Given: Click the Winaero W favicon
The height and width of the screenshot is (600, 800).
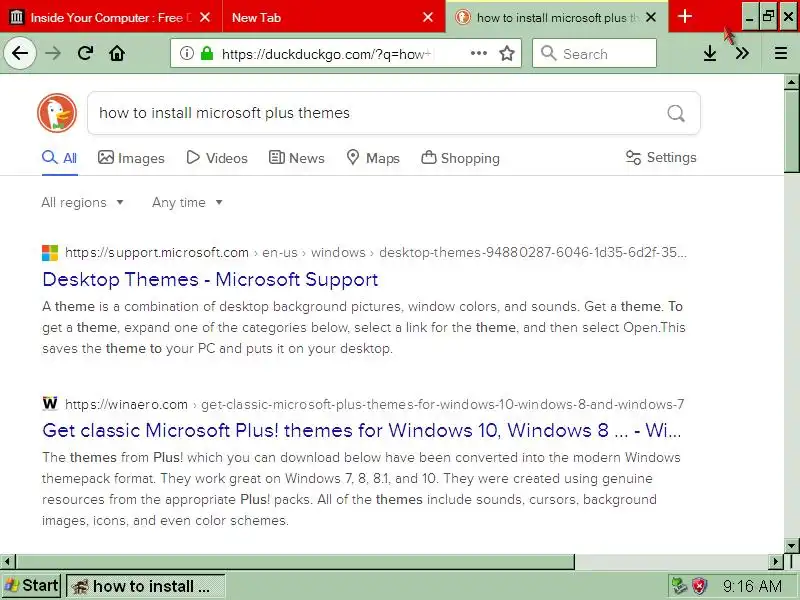Looking at the screenshot, I should (x=50, y=404).
